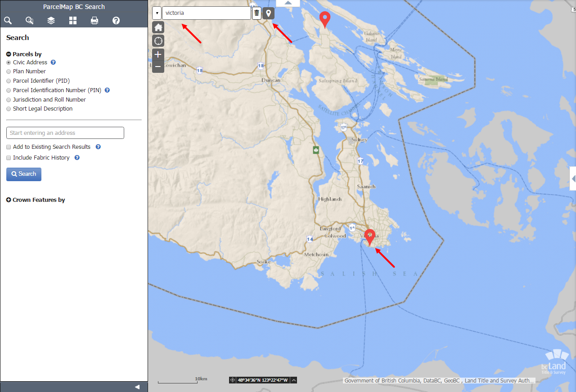Open the Layers panel icon
Image resolution: width=576 pixels, height=392 pixels.
click(51, 20)
